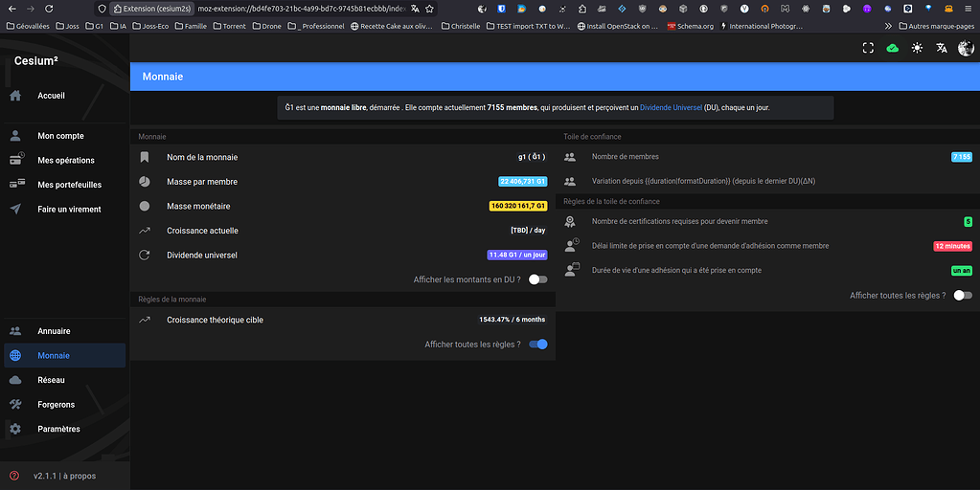Screen dimensions: 980x490
Task: Toggle 'Afficher les montants en DU' switch
Action: (538, 279)
